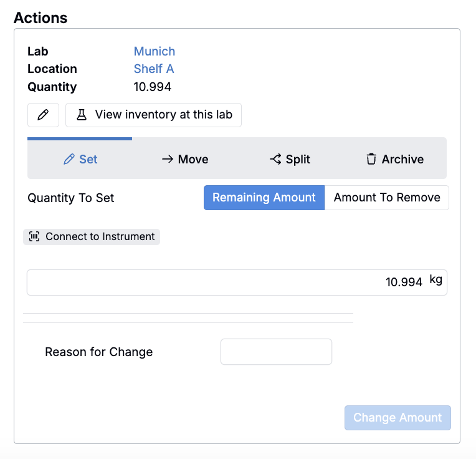This screenshot has height=459, width=476.
Task: Click the Connect to Instrument button
Action: click(x=92, y=237)
